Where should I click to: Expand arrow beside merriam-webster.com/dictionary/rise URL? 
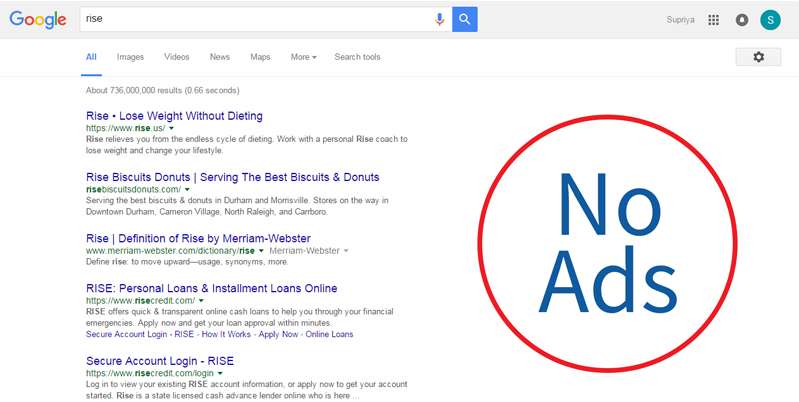pos(261,251)
